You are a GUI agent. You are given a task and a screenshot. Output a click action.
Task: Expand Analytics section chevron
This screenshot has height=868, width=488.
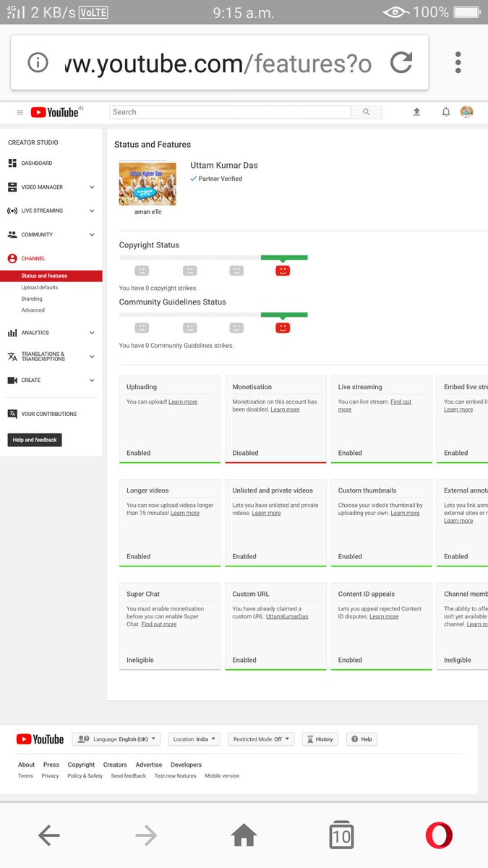92,333
